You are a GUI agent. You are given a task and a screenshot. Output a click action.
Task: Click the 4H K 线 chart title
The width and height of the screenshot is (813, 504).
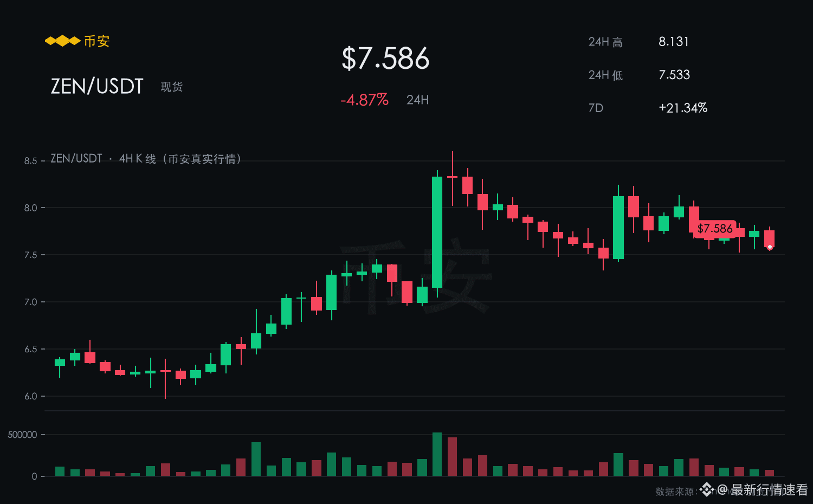(x=138, y=159)
